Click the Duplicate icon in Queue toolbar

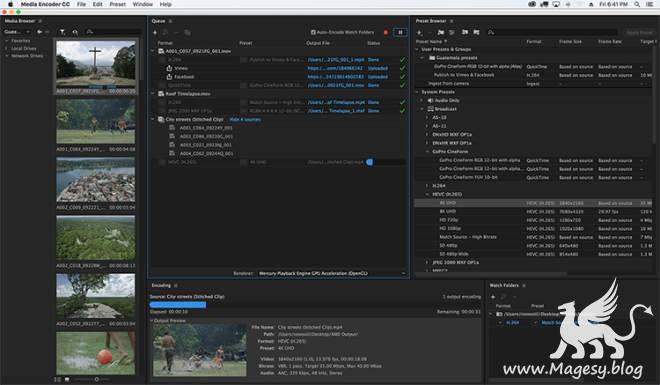(x=187, y=32)
